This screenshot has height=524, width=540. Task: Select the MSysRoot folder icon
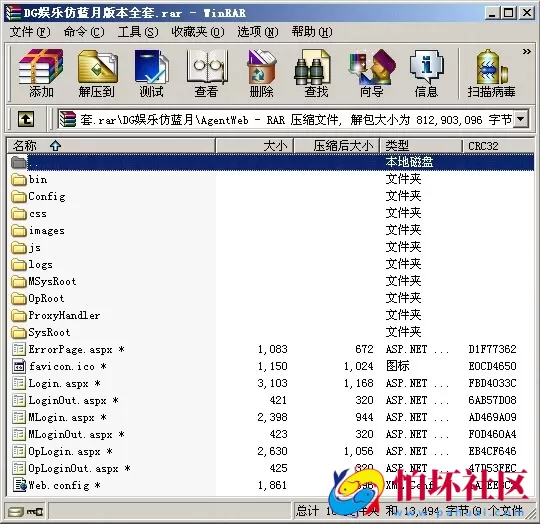pyautogui.click(x=19, y=282)
